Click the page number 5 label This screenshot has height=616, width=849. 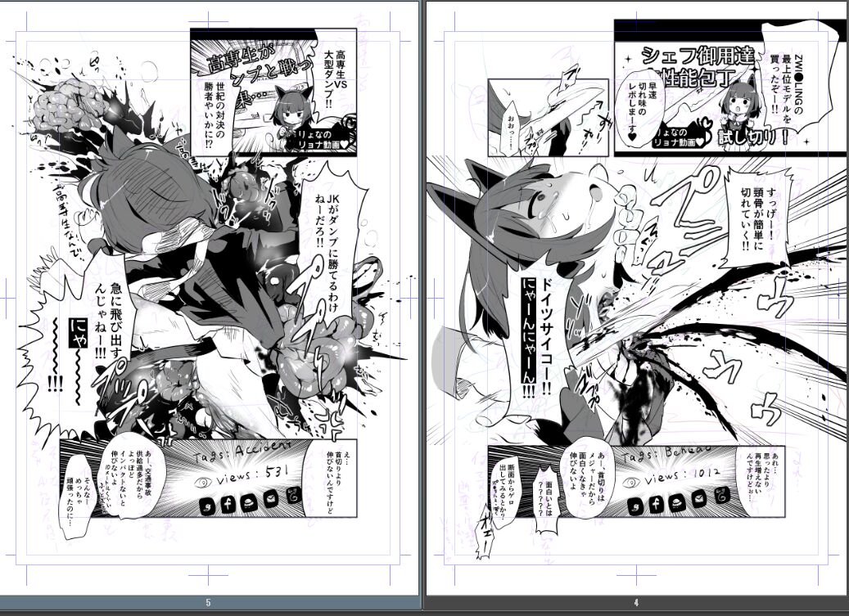(208, 604)
